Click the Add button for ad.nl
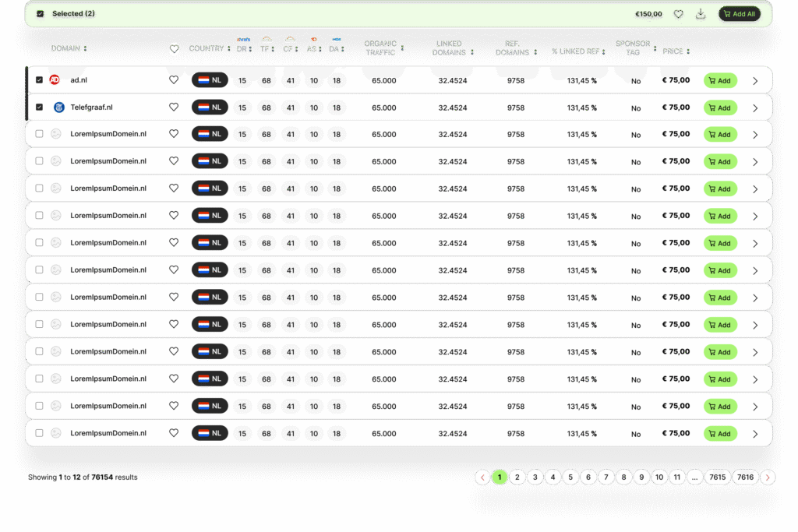The width and height of the screenshot is (798, 532). click(x=720, y=80)
